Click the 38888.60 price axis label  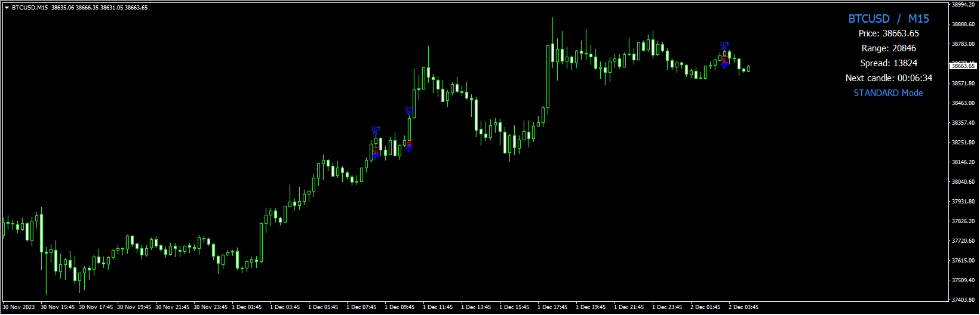click(x=963, y=24)
